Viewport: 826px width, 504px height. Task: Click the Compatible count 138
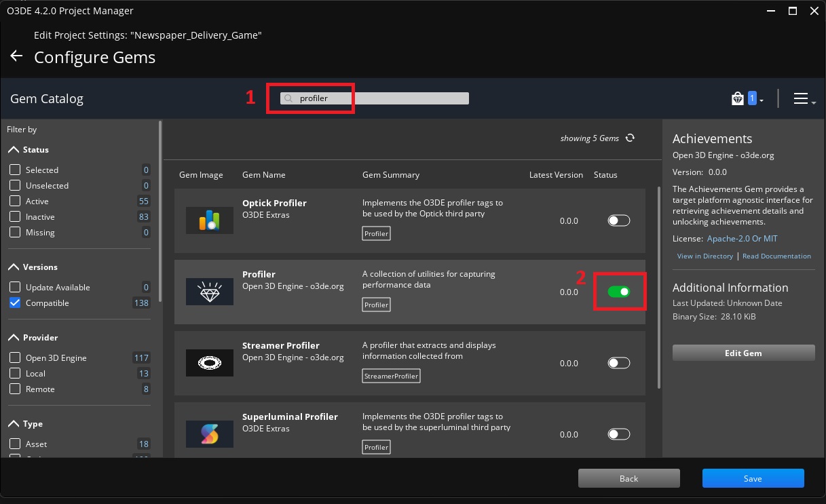point(141,303)
